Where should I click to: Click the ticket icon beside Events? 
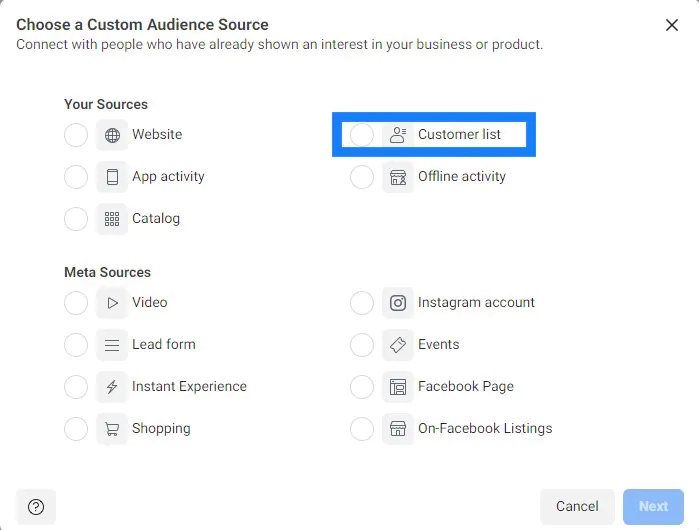(x=398, y=345)
